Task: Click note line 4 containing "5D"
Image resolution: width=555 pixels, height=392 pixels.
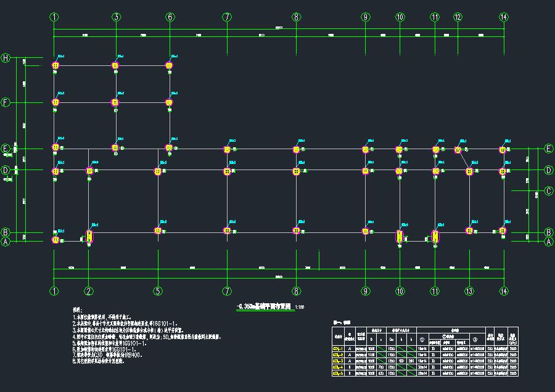Action: point(147,337)
